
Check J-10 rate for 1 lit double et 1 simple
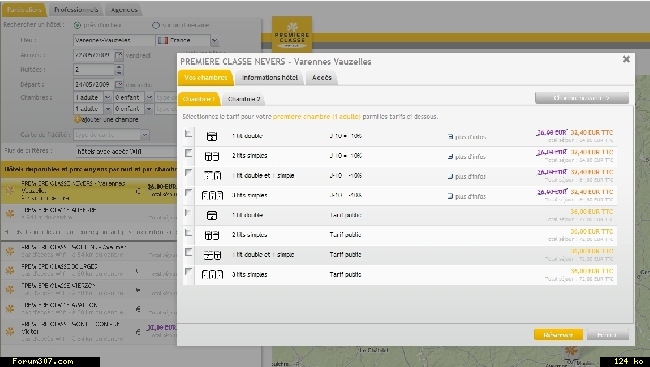point(188,173)
